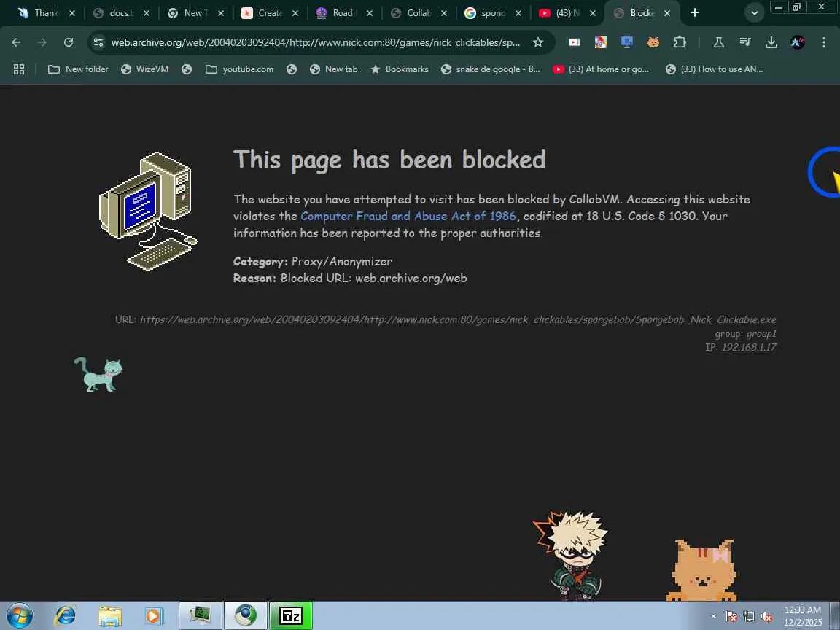This screenshot has width=840, height=630.
Task: Close the Create tab
Action: click(295, 13)
